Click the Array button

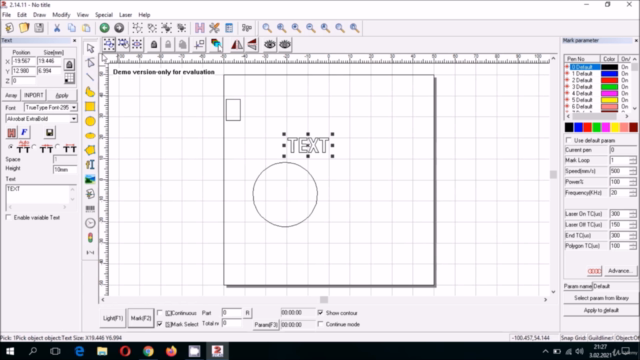tap(11, 95)
